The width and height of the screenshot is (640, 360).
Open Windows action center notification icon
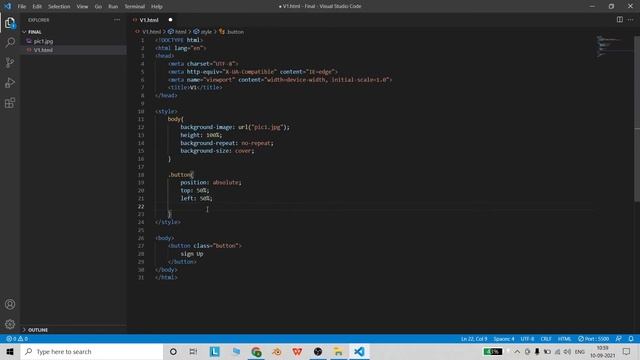pyautogui.click(x=627, y=351)
